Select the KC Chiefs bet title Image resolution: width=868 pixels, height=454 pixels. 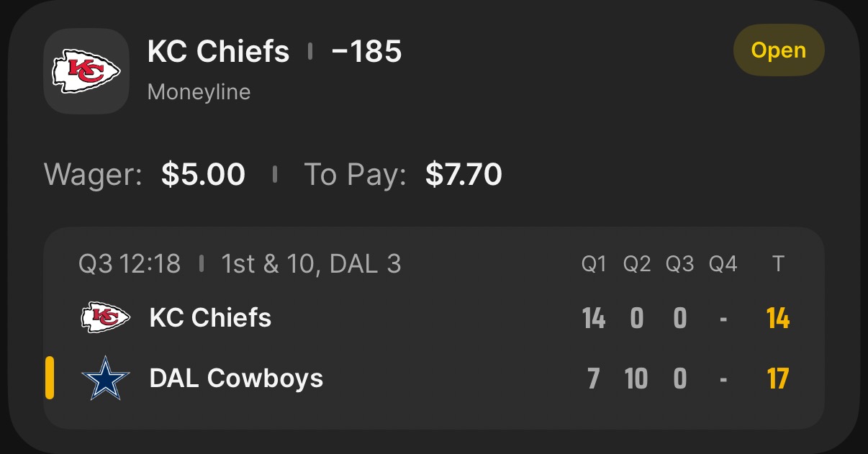click(x=218, y=52)
